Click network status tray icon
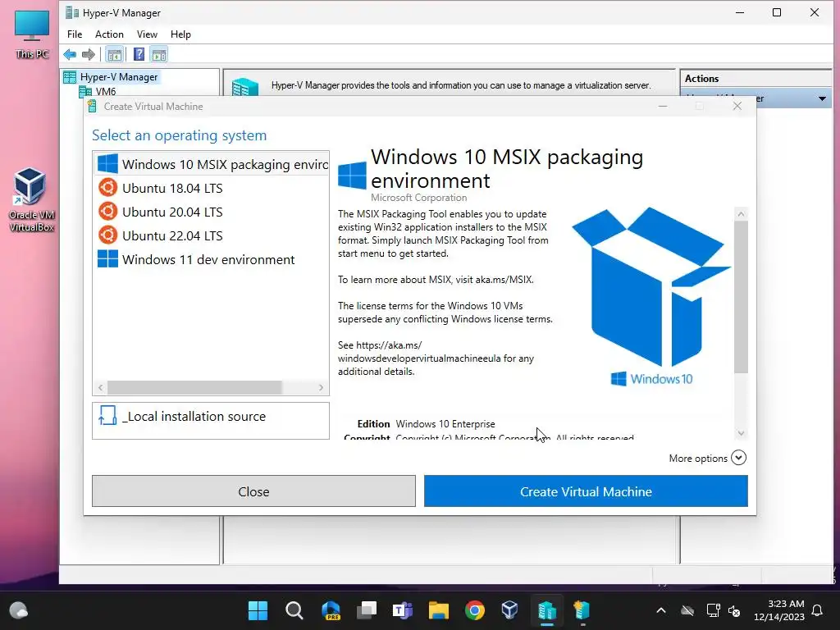 pyautogui.click(x=713, y=610)
